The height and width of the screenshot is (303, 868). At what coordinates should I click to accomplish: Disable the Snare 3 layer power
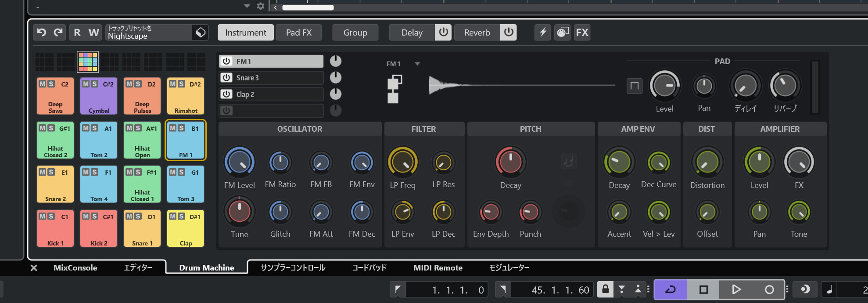[x=226, y=78]
